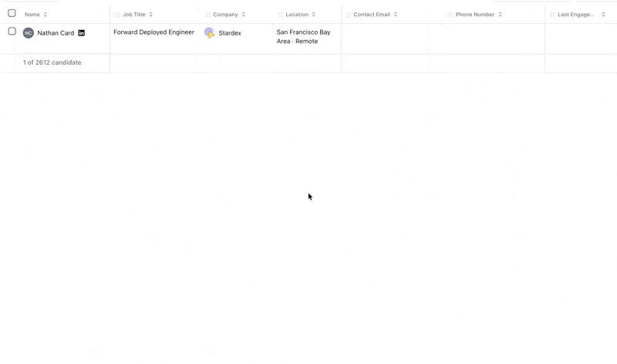Click the Location header label
Viewport: 617px width, 364px height.
click(297, 15)
